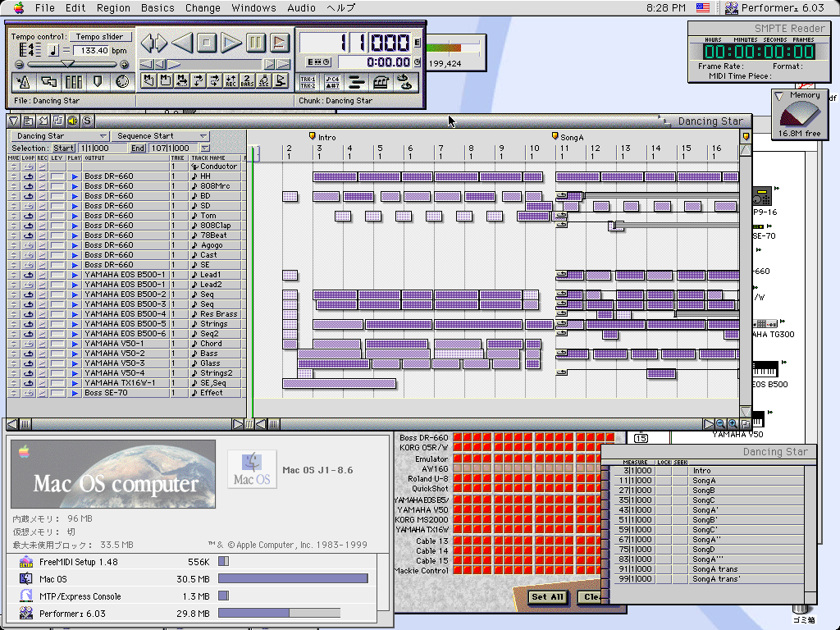This screenshot has height=630, width=840.
Task: Select the Chord track name
Action: pos(211,344)
